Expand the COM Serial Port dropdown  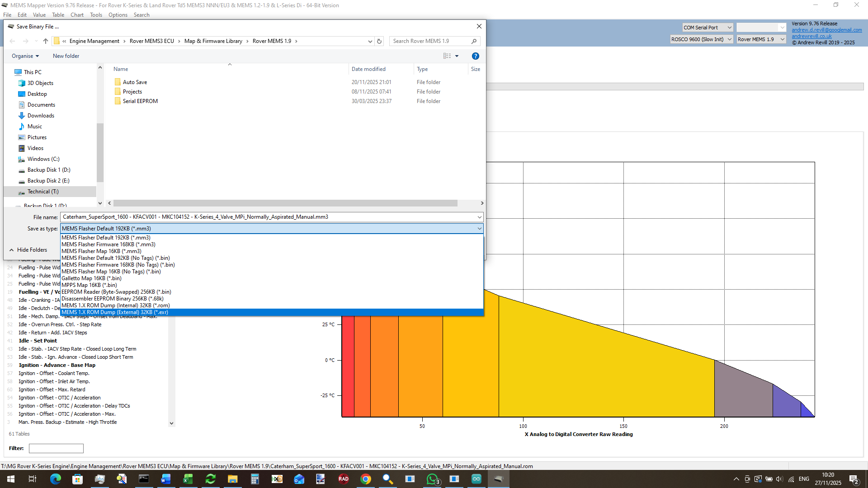pyautogui.click(x=708, y=28)
